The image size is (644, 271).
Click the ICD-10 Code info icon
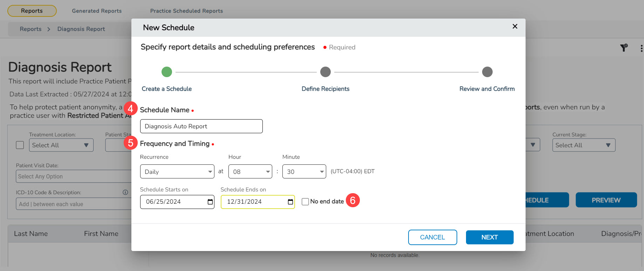[125, 192]
